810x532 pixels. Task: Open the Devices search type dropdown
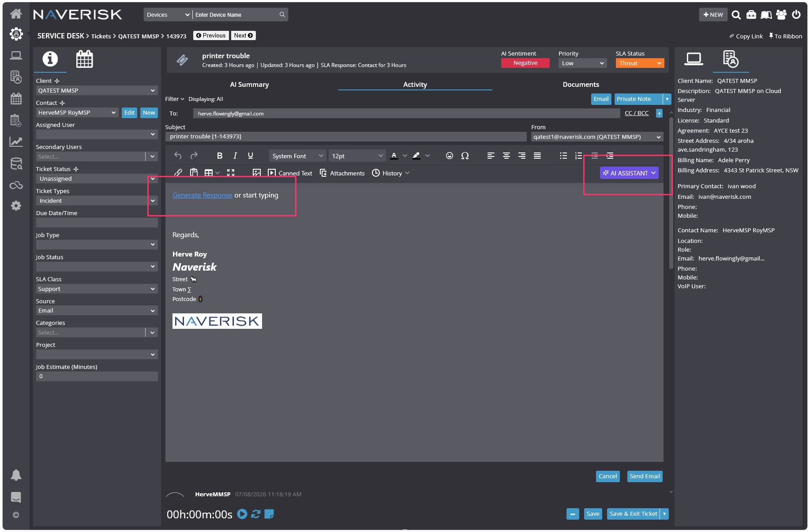(168, 15)
